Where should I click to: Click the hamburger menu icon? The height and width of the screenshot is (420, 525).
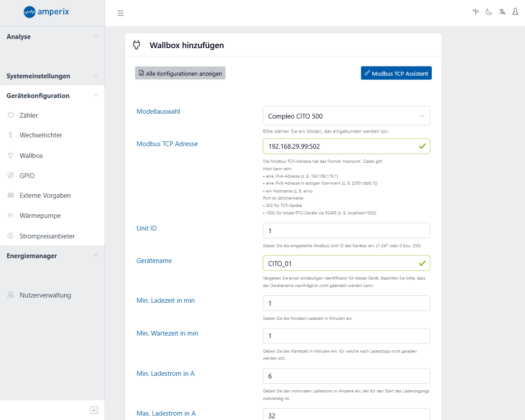[120, 13]
